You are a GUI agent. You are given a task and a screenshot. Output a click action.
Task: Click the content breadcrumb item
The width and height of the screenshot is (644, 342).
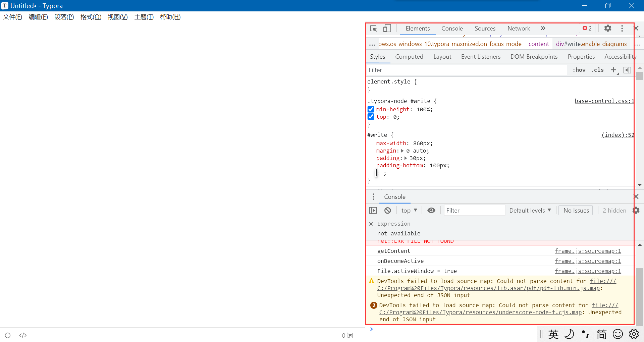[539, 44]
